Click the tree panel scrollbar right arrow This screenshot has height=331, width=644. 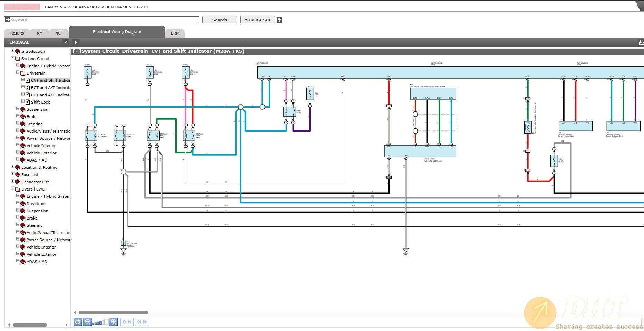tap(67, 325)
